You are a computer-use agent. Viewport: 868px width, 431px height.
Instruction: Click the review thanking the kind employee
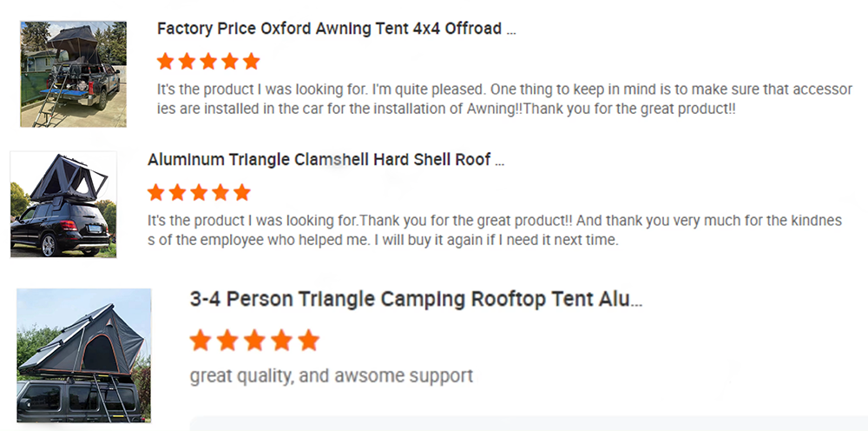[495, 230]
